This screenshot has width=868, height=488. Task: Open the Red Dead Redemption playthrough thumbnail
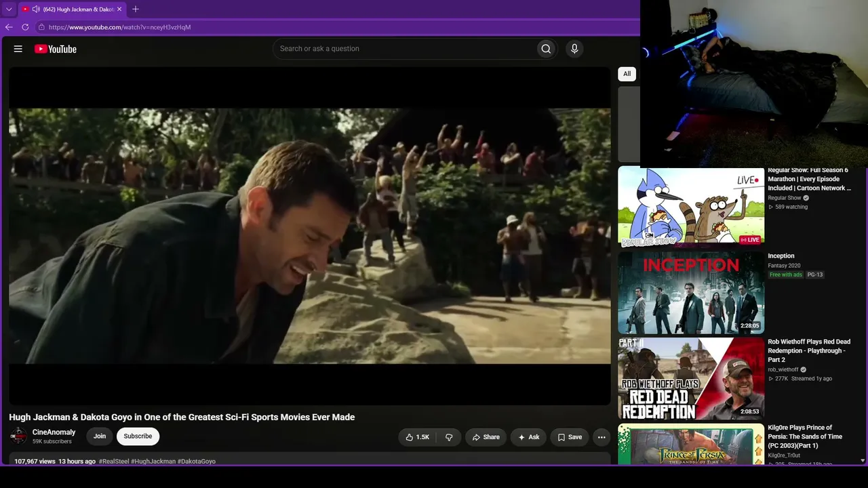pyautogui.click(x=691, y=379)
